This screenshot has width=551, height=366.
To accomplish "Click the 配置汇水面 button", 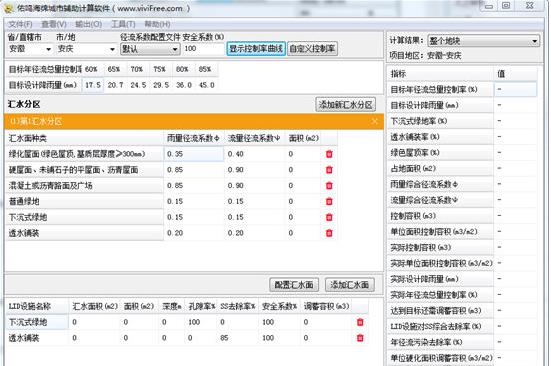I will pos(294,285).
